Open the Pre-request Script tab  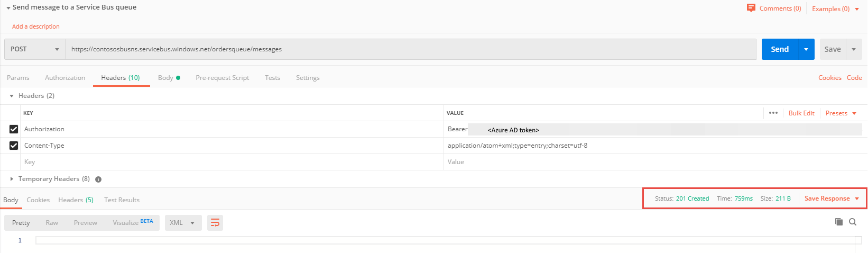222,78
